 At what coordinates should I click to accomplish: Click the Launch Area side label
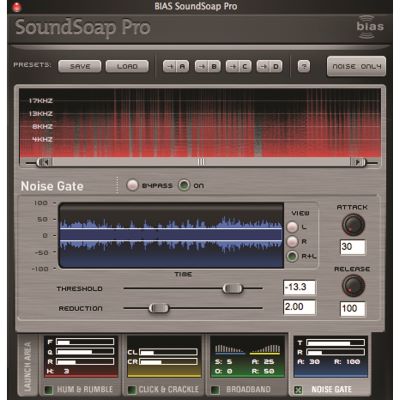point(28,366)
